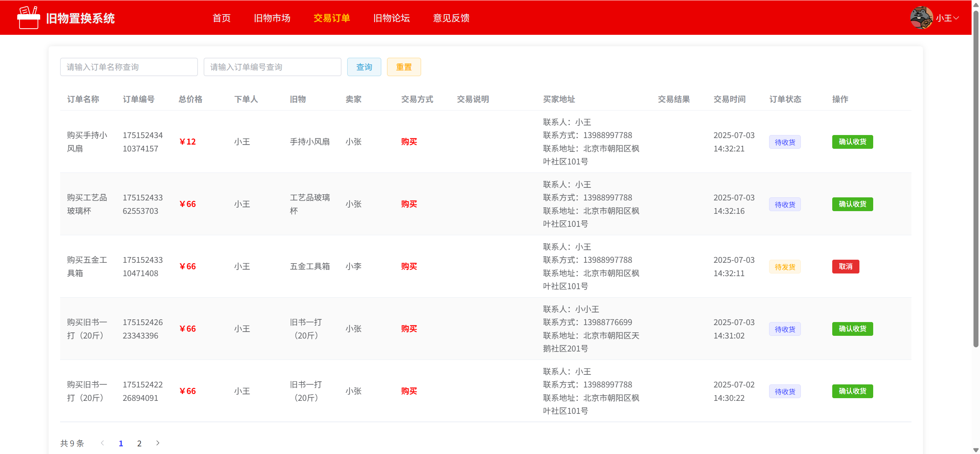Screen dimensions: 980x454
Task: Cancel the 五金工具箱 order
Action: 845,267
